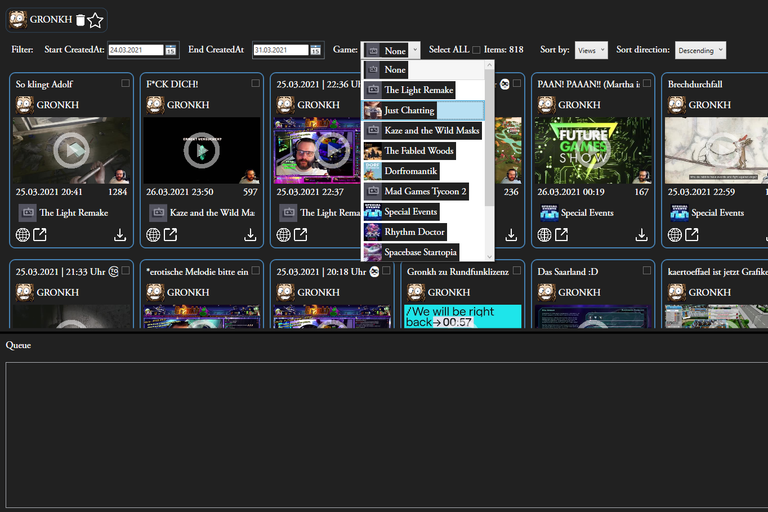Check the 25.03.2021 20:18 Uhr clip checkbox
The width and height of the screenshot is (768, 512).
click(386, 270)
